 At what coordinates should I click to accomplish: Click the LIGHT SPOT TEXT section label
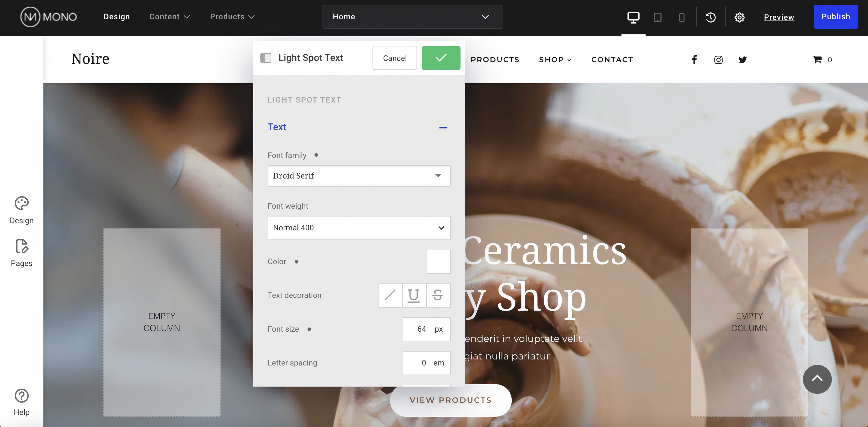pos(304,100)
